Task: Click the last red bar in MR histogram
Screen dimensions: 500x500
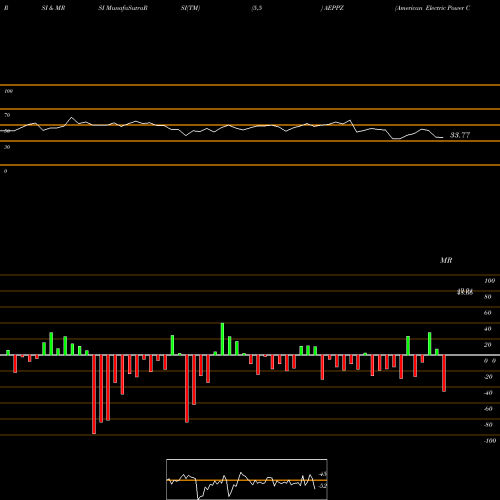Action: (444, 373)
